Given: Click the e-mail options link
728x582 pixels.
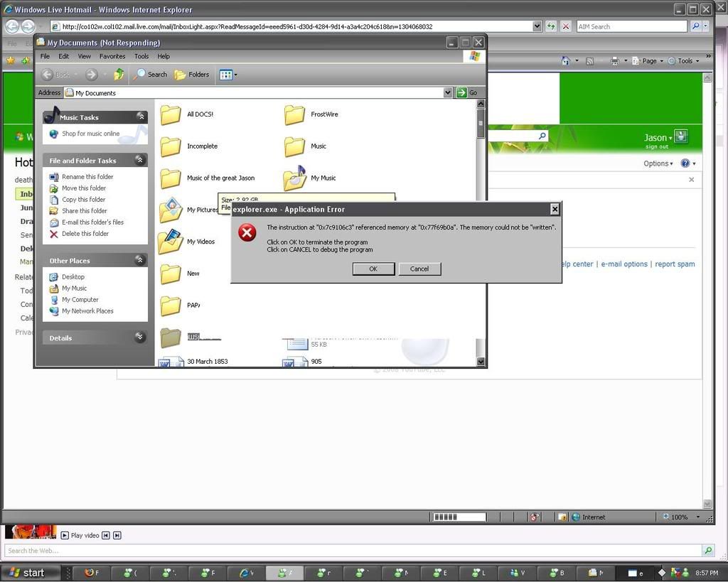Looking at the screenshot, I should (624, 264).
